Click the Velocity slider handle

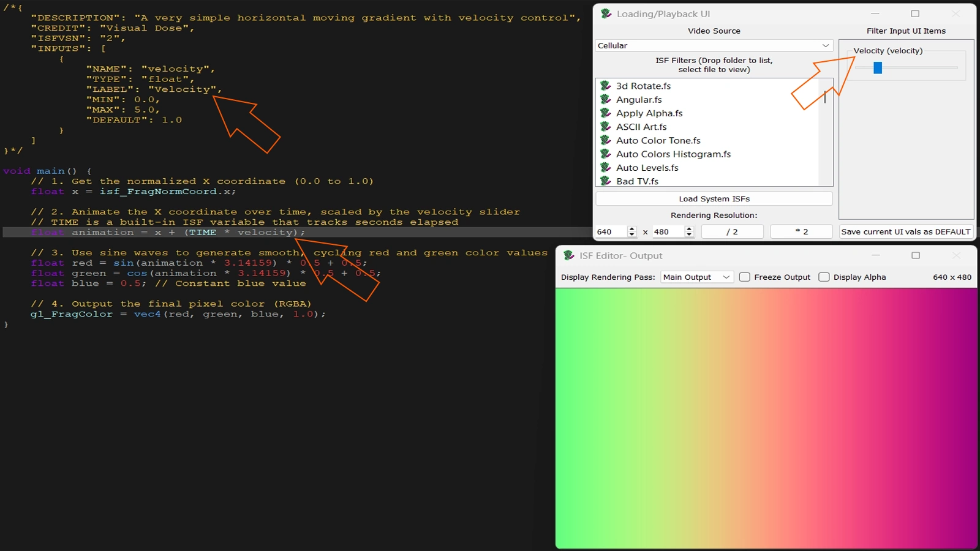[x=878, y=68]
